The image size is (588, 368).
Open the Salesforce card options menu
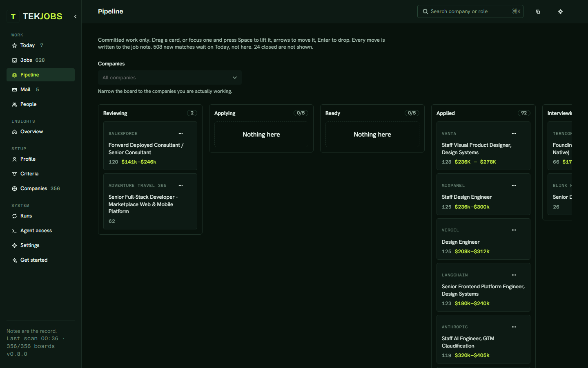(x=180, y=134)
